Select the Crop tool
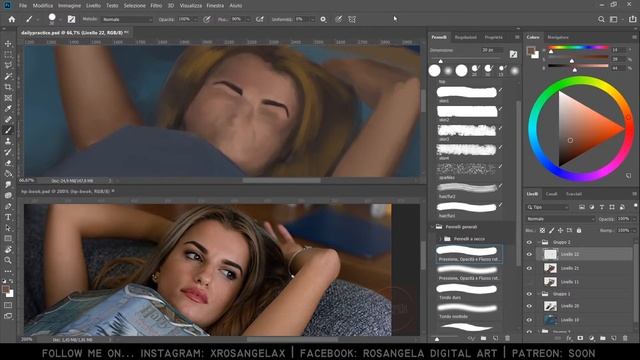Image resolution: width=640 pixels, height=360 pixels. coord(8,87)
